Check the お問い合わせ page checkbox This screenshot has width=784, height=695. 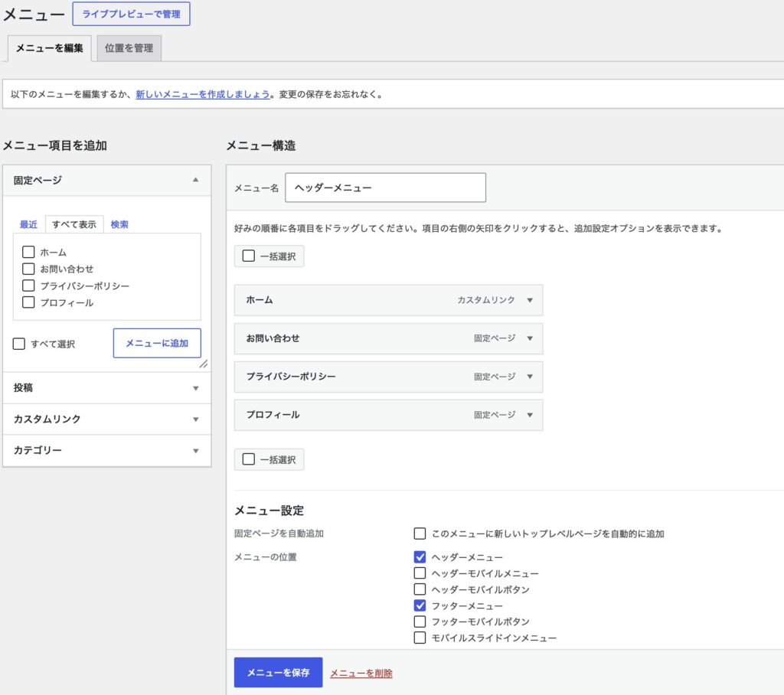click(x=28, y=269)
